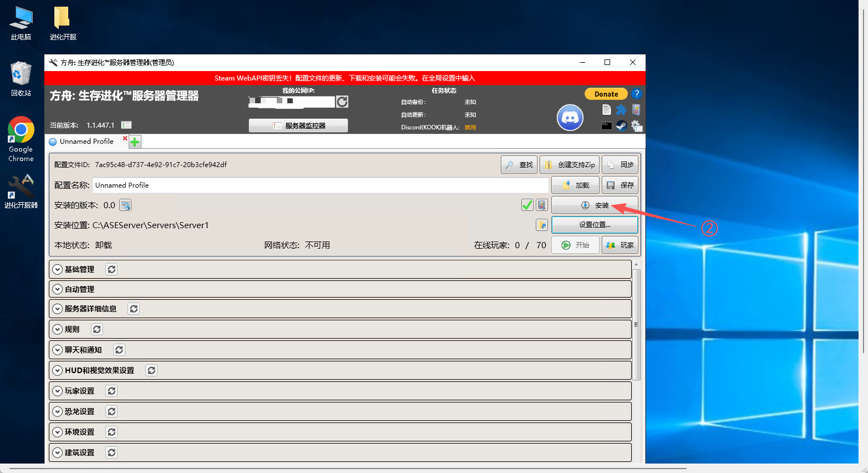Open the 进化开服 desktop folder
The image size is (868, 473).
pos(63,23)
